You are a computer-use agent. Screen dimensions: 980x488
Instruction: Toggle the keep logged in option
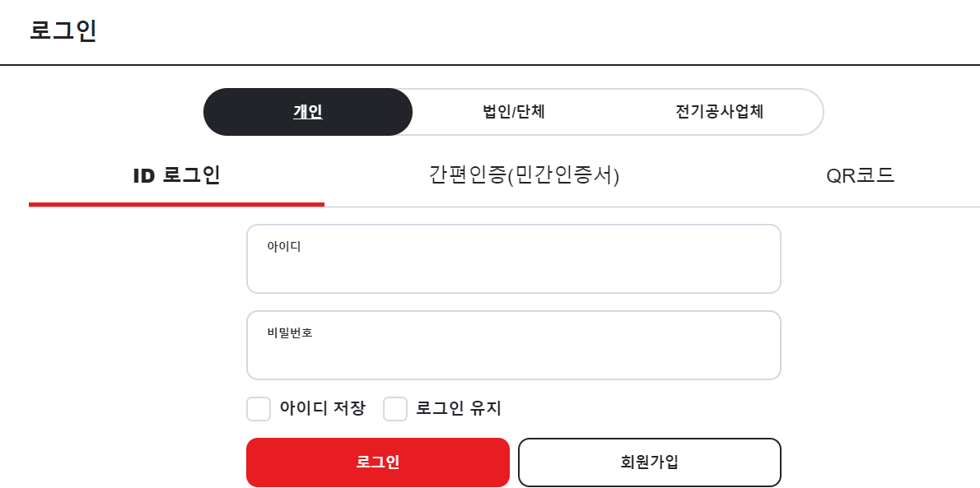coord(394,409)
